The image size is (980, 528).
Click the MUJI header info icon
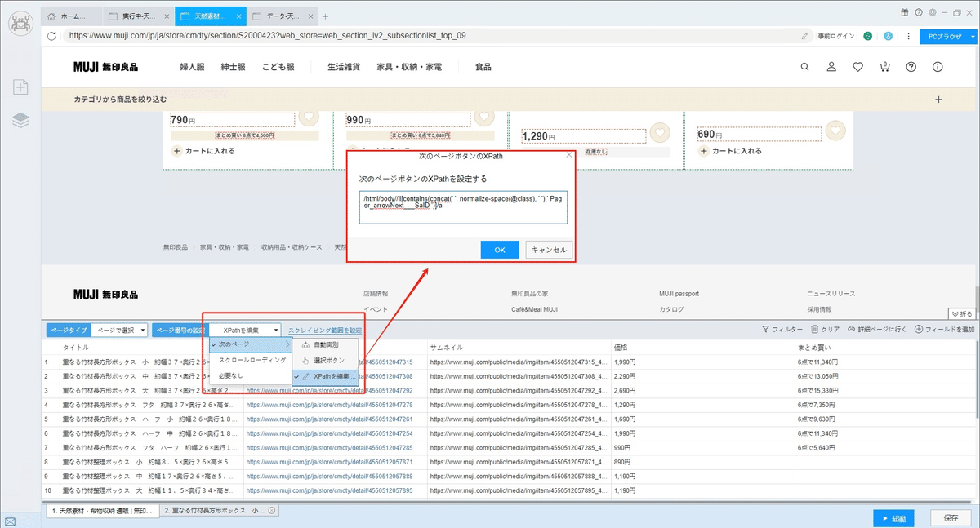click(938, 67)
